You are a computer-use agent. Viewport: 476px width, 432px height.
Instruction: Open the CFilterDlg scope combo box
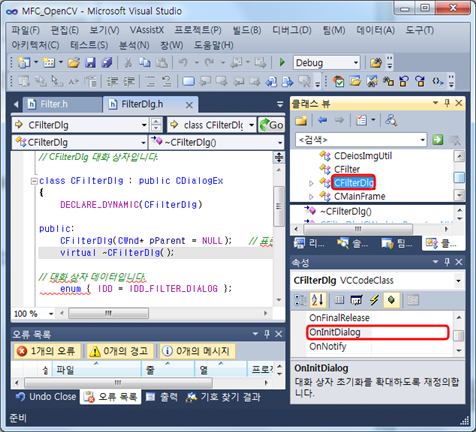tap(143, 143)
